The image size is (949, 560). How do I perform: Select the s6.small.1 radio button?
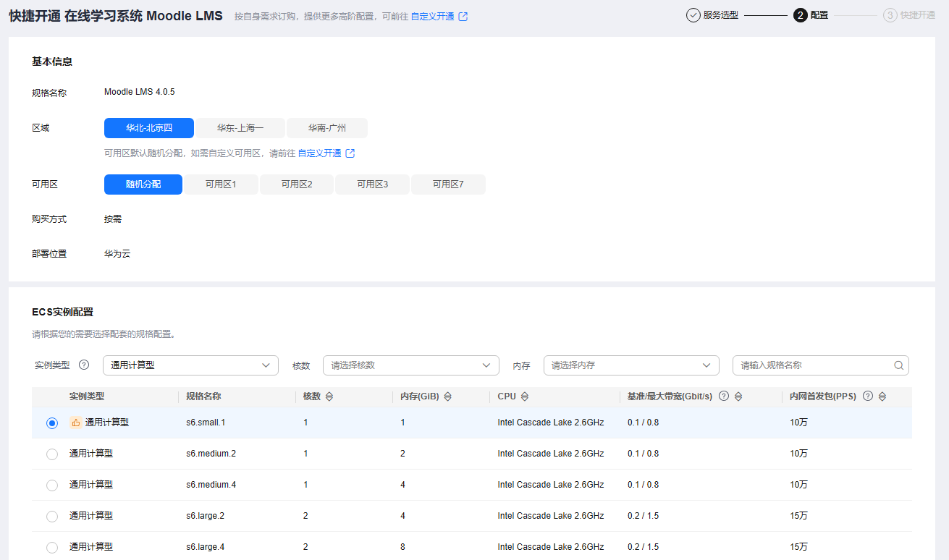click(x=52, y=423)
